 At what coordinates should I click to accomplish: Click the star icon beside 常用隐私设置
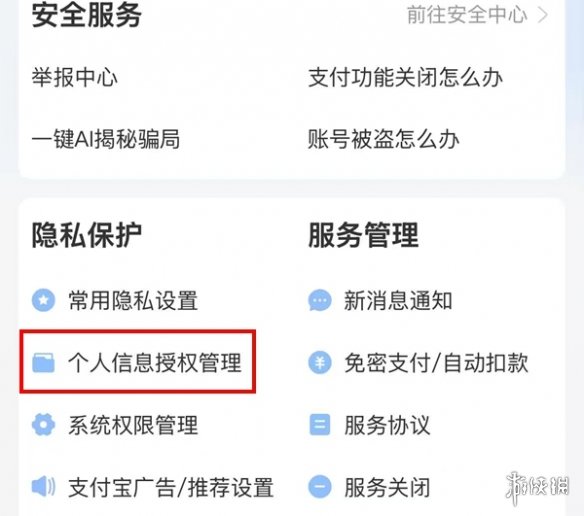[x=44, y=300]
